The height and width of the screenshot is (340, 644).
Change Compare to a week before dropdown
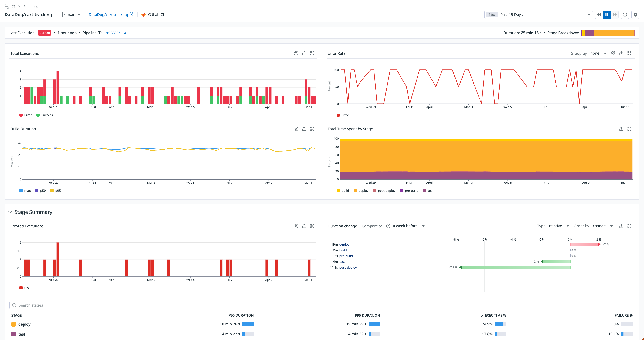(x=405, y=226)
